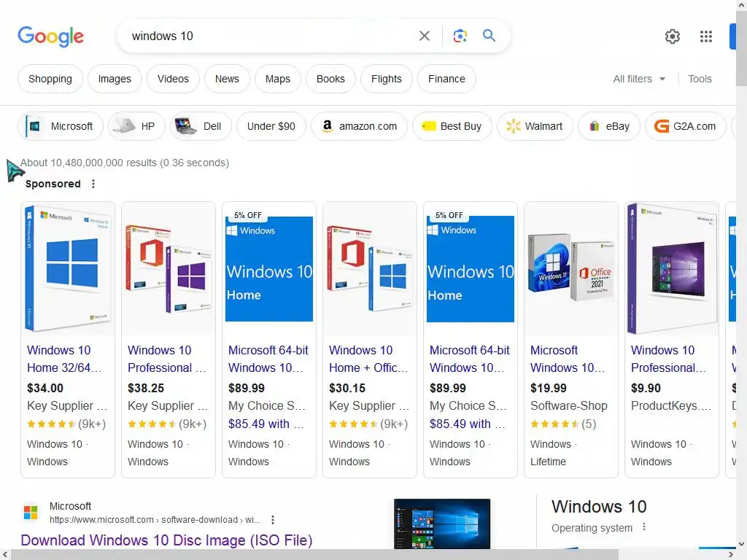This screenshot has height=560, width=747.
Task: Open three-dot menu beside Microsoft result URL
Action: [x=273, y=519]
